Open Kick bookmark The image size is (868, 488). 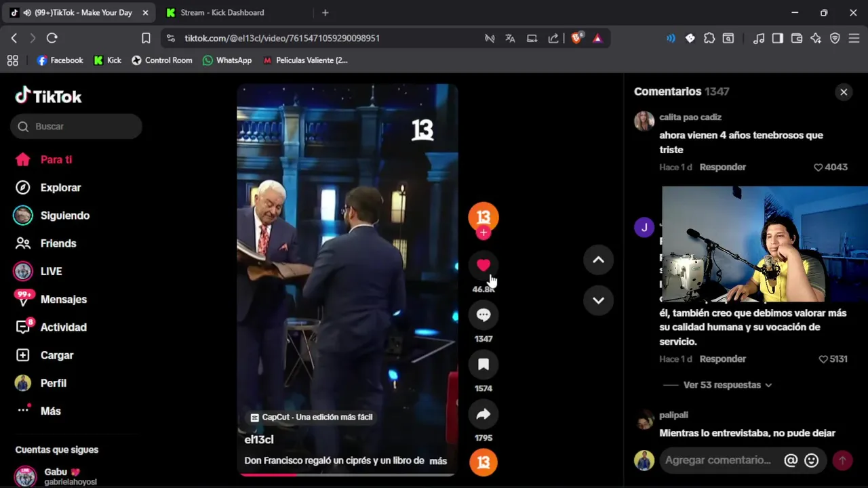pos(107,60)
